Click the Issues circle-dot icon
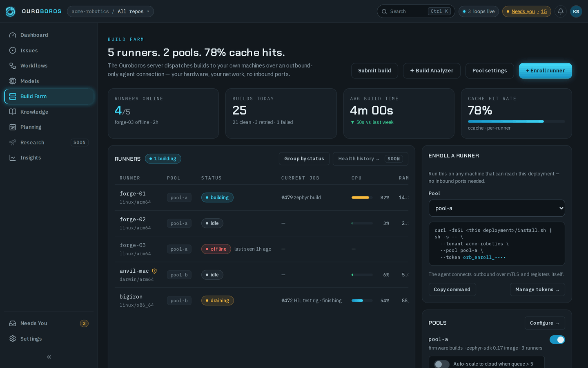The width and height of the screenshot is (588, 368). [x=13, y=50]
